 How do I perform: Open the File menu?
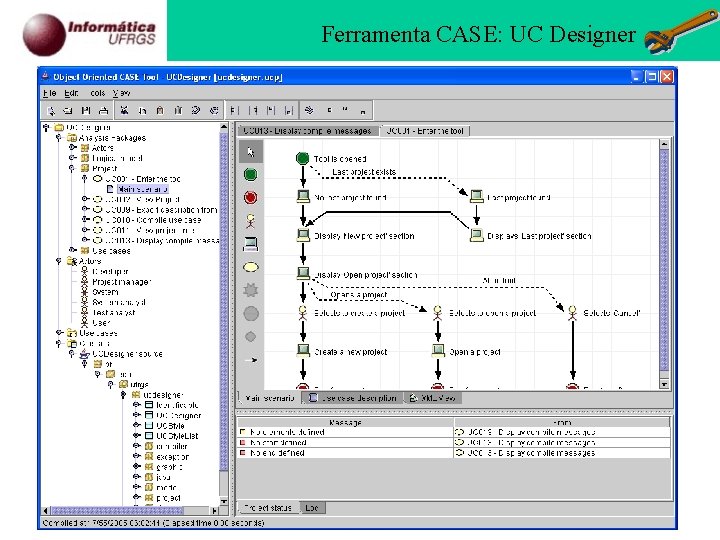pos(50,93)
